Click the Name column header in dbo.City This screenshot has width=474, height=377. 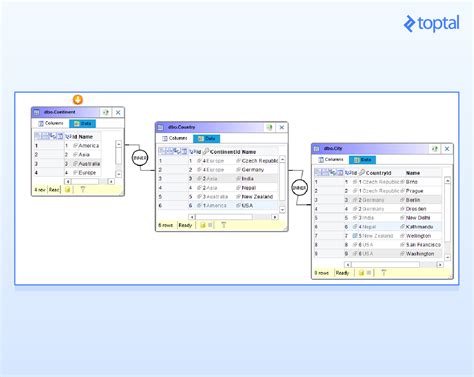pyautogui.click(x=413, y=173)
